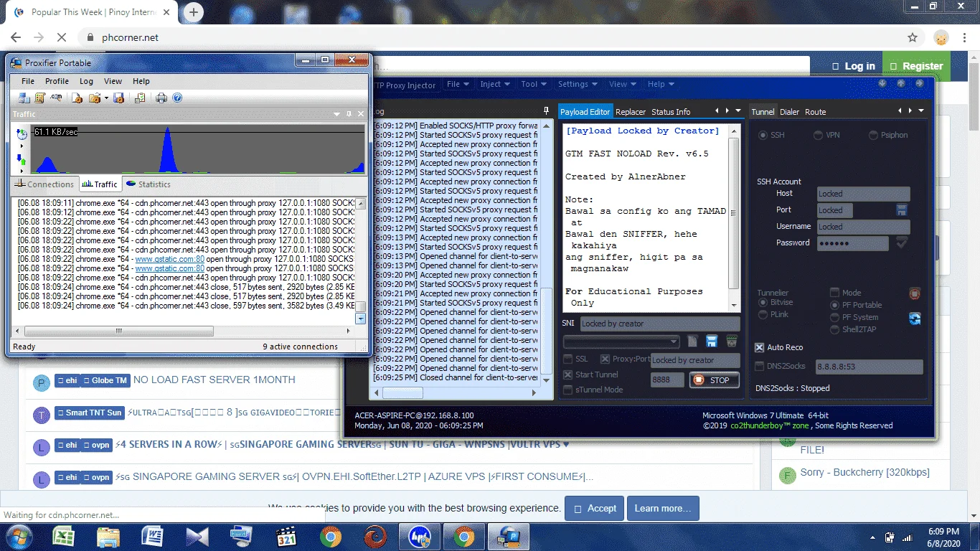The height and width of the screenshot is (551, 980).
Task: Select the PLink tunnelier radio button
Action: 763,315
